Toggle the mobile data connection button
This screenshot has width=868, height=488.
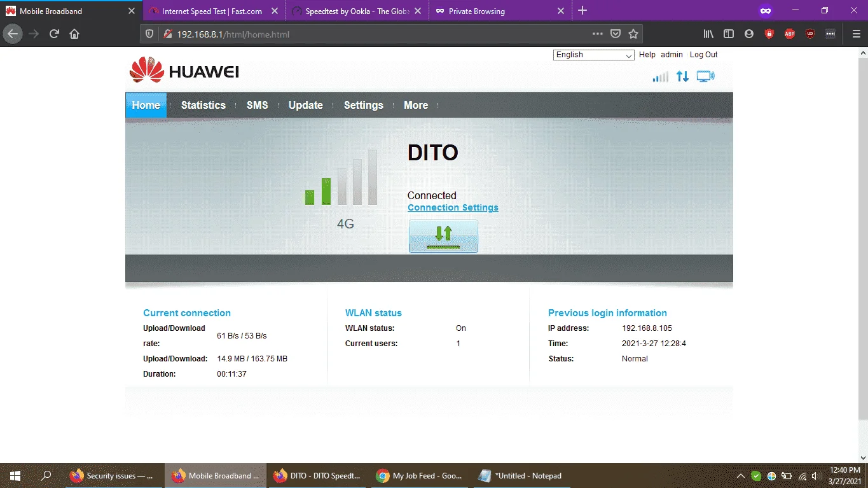point(443,236)
